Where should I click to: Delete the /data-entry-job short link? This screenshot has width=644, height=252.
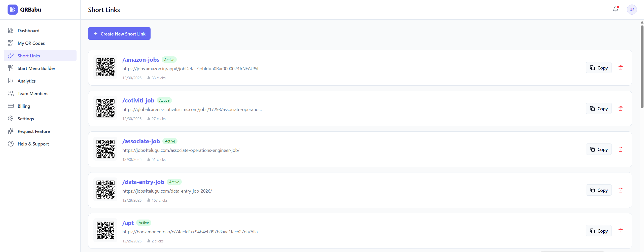tap(621, 190)
